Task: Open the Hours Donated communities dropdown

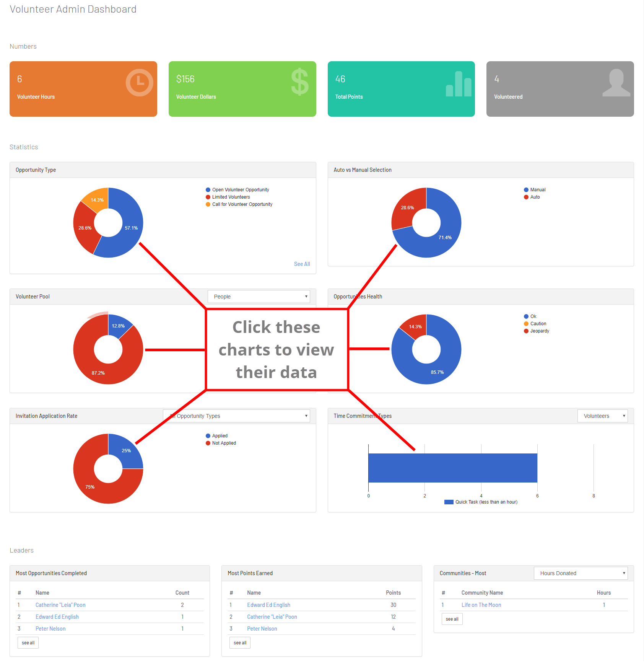Action: click(x=580, y=573)
